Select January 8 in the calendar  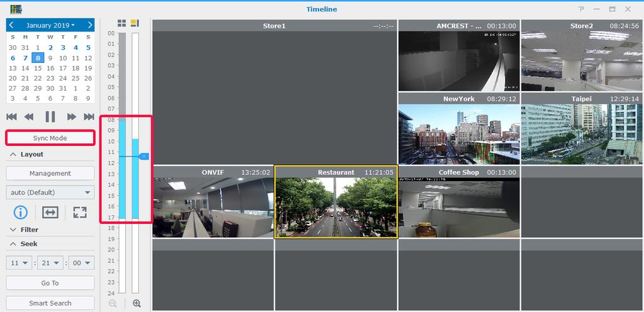tap(38, 58)
